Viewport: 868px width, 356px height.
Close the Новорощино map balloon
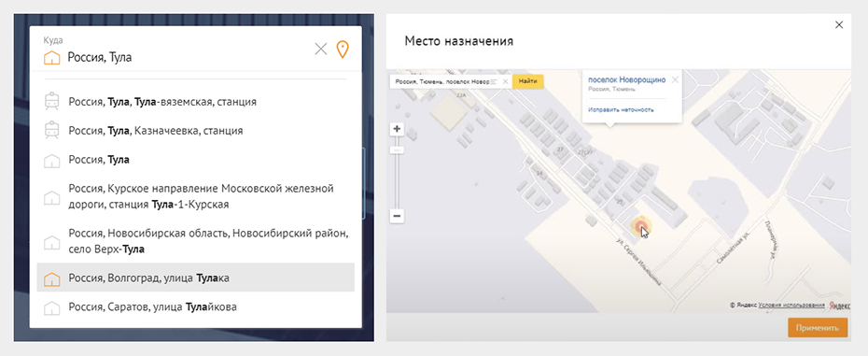pyautogui.click(x=675, y=79)
